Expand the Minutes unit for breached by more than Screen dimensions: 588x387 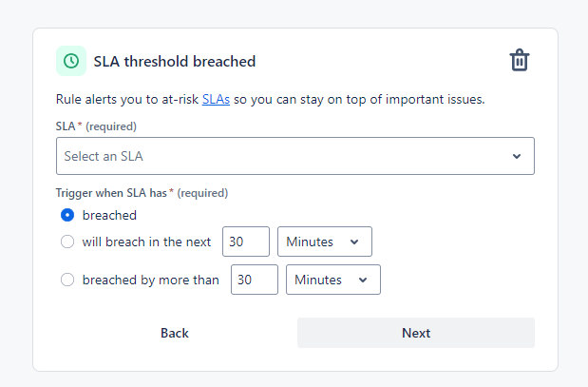pyautogui.click(x=333, y=280)
